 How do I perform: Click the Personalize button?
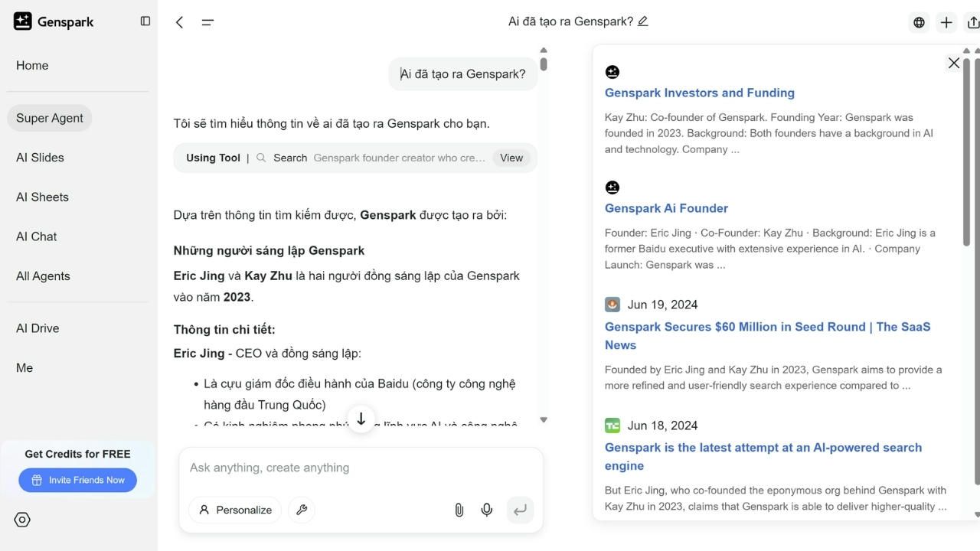pyautogui.click(x=235, y=510)
